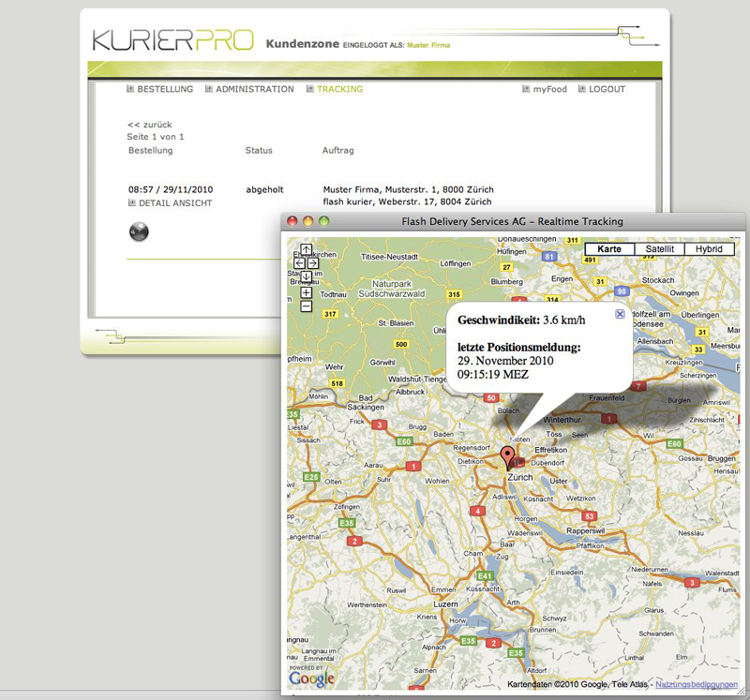The width and height of the screenshot is (750, 700).
Task: Switch map view to Hybrid
Action: click(x=710, y=249)
